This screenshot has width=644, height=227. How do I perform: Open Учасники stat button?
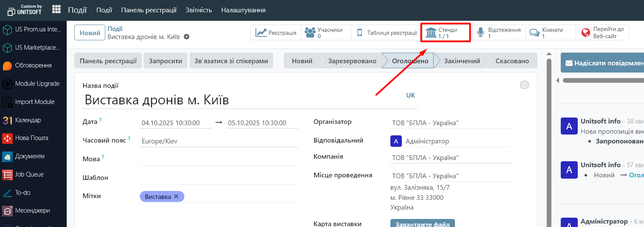pos(326,33)
